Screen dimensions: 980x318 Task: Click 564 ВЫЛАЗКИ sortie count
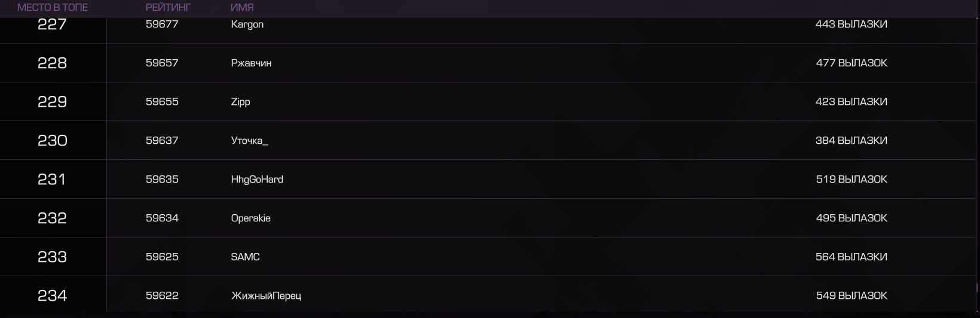[x=852, y=257]
